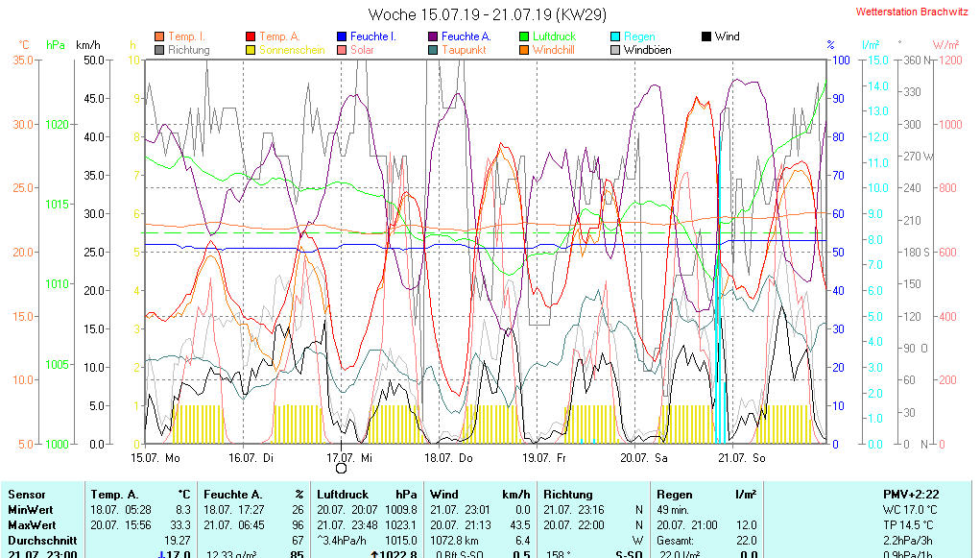
Task: Select the Windböen legend label
Action: point(650,49)
